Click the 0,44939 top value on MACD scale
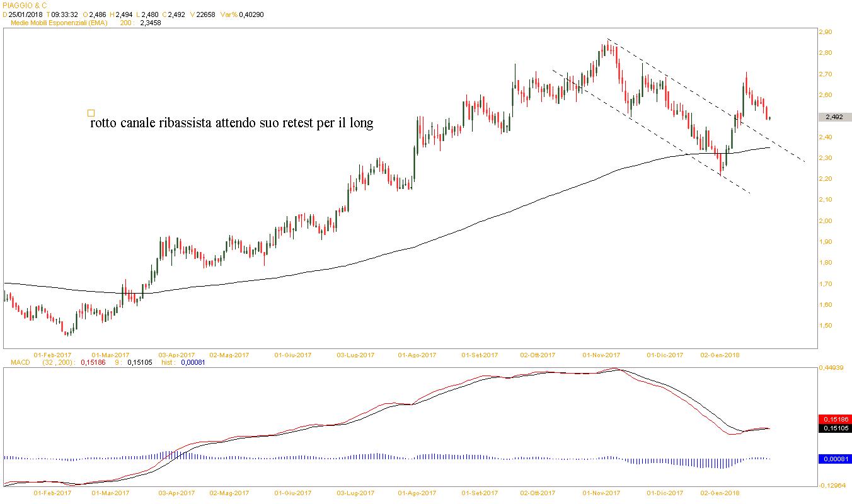Viewport: 852px width, 504px height. pos(832,368)
